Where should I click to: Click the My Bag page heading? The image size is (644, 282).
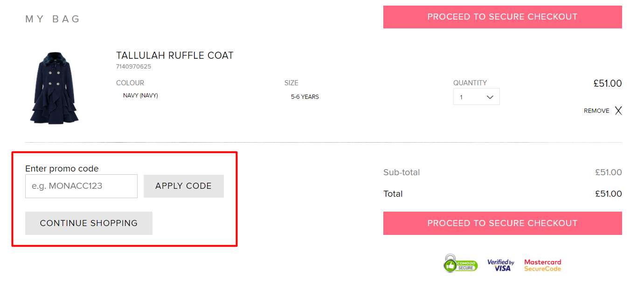52,19
